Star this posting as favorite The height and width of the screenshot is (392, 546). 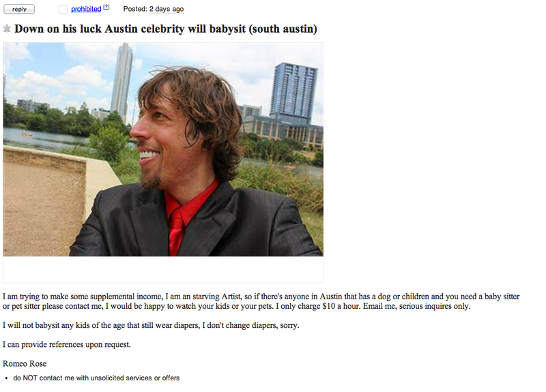pos(7,29)
